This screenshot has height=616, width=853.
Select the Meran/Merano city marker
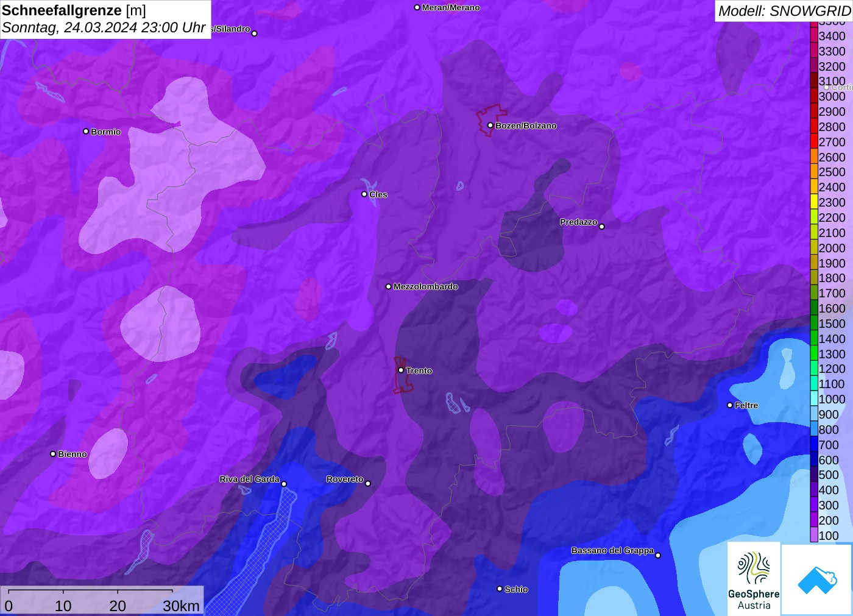417,7
